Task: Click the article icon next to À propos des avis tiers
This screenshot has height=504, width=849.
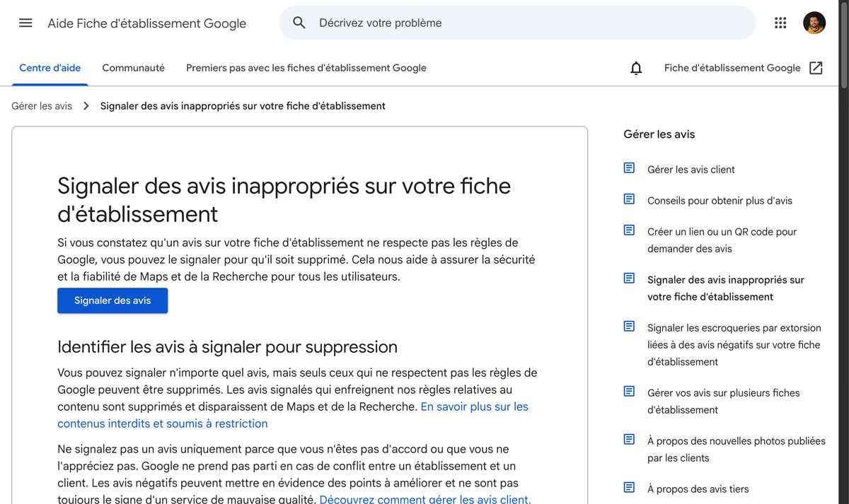Action: pyautogui.click(x=629, y=488)
